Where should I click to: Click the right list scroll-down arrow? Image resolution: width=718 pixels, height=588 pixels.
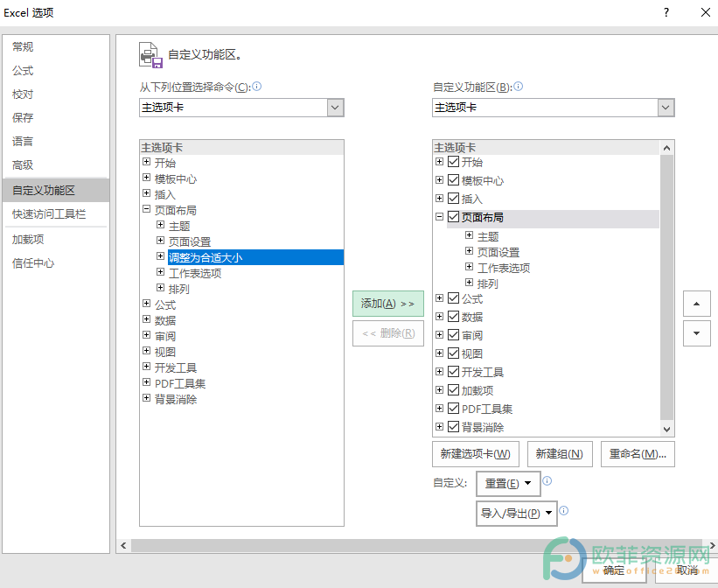pyautogui.click(x=666, y=430)
